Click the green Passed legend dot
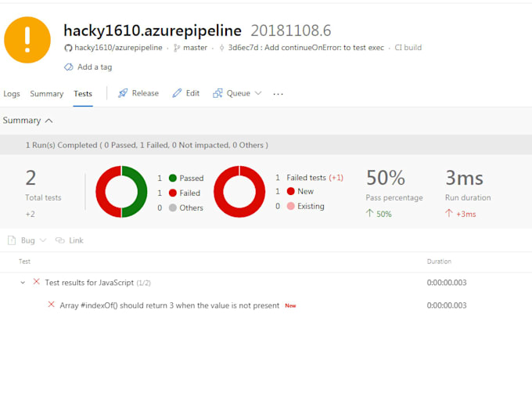This screenshot has width=532, height=408. [173, 178]
